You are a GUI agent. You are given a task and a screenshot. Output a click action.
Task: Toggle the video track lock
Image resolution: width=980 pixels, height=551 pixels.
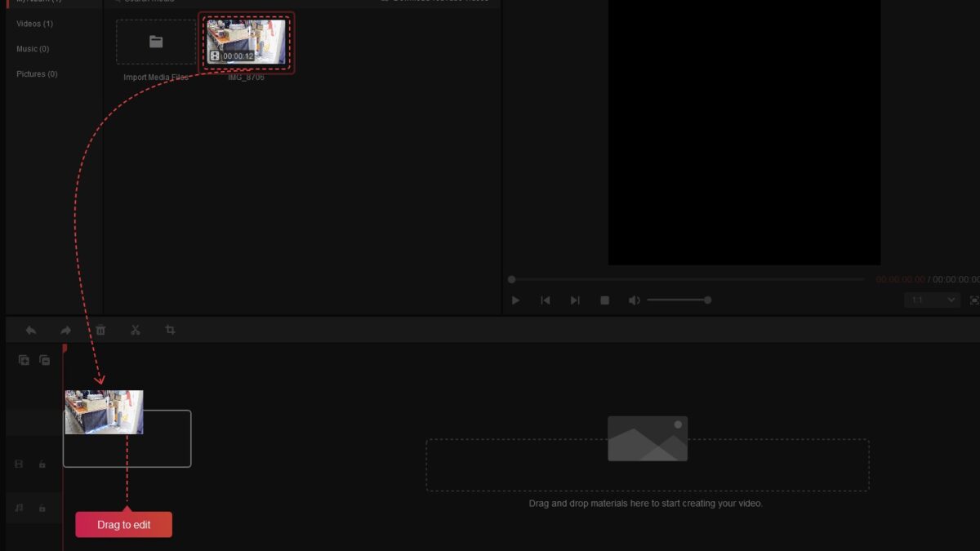point(42,464)
